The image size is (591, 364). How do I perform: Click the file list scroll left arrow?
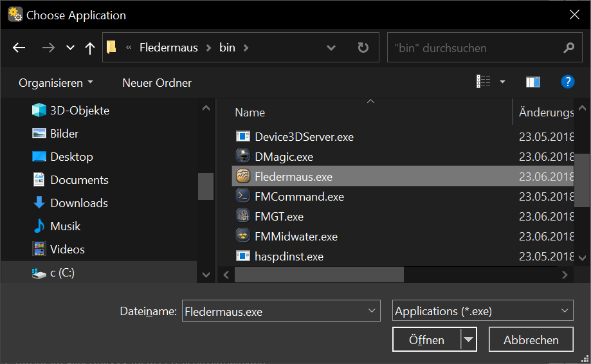click(226, 275)
